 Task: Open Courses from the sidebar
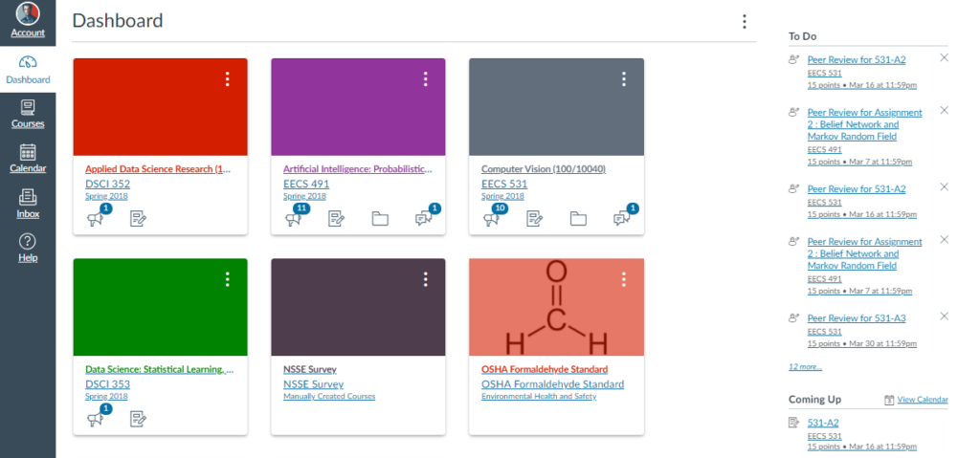click(28, 115)
